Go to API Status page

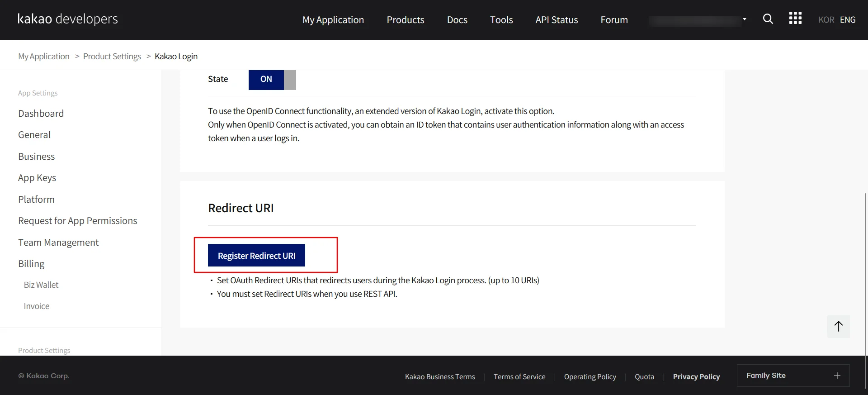pos(557,20)
